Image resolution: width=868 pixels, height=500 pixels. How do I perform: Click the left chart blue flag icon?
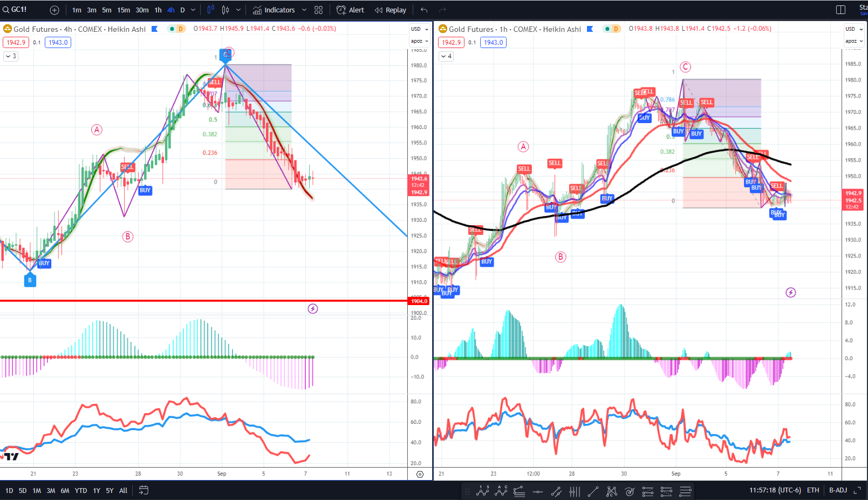tap(155, 29)
